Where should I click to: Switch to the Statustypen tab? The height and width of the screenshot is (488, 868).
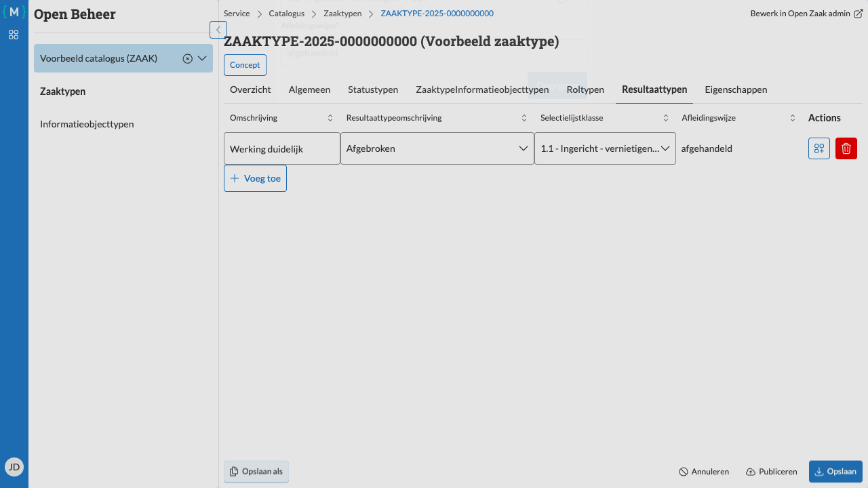(x=373, y=89)
